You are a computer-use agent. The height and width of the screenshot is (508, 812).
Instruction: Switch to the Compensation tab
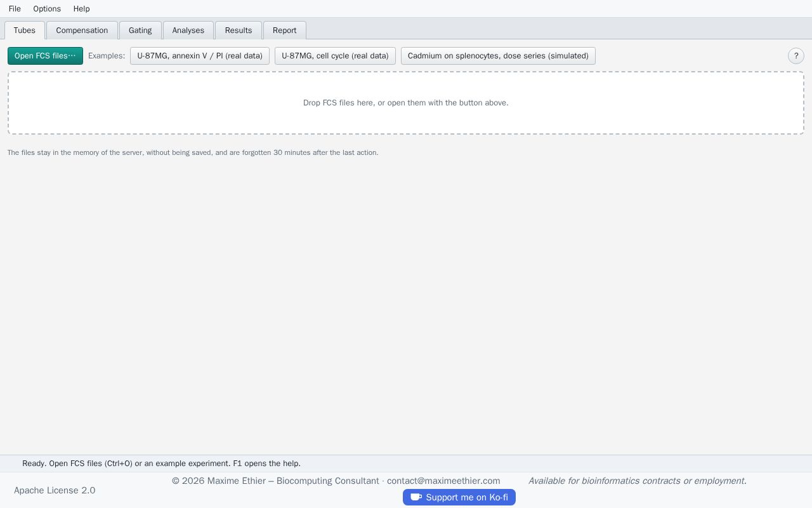pyautogui.click(x=82, y=30)
